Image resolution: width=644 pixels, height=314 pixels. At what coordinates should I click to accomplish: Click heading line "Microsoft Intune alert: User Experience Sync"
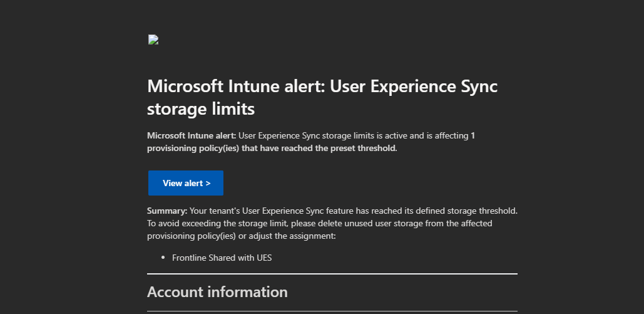coord(322,86)
